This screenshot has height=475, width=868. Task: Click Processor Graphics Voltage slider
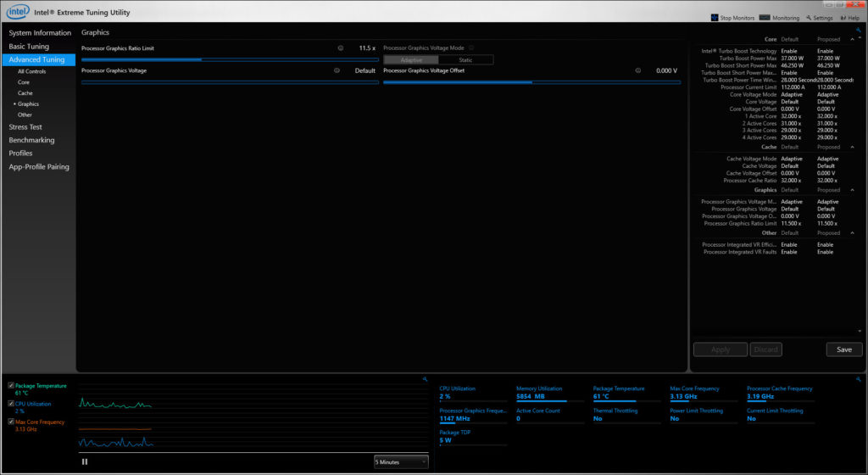(230, 82)
